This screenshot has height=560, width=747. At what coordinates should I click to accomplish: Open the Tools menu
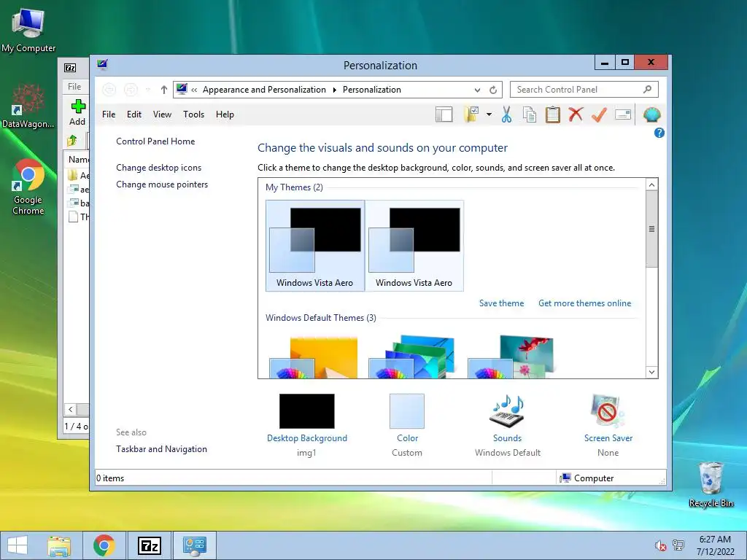pos(193,114)
